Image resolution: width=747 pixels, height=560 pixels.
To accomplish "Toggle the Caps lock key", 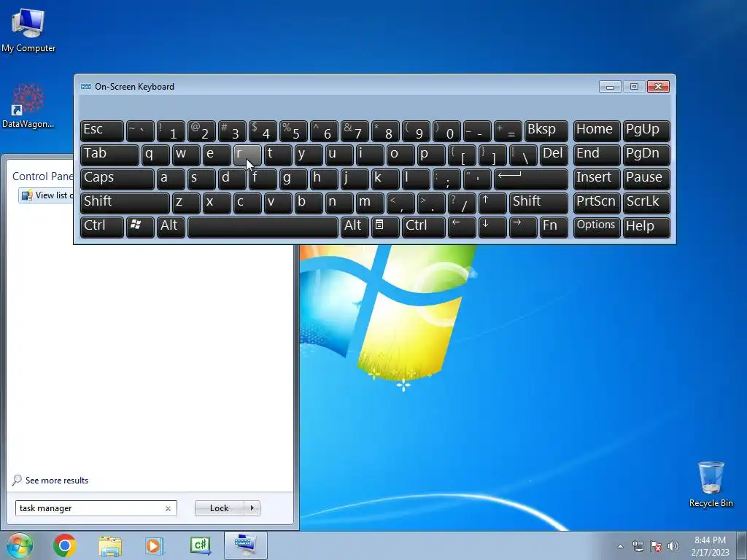I will pyautogui.click(x=117, y=179).
